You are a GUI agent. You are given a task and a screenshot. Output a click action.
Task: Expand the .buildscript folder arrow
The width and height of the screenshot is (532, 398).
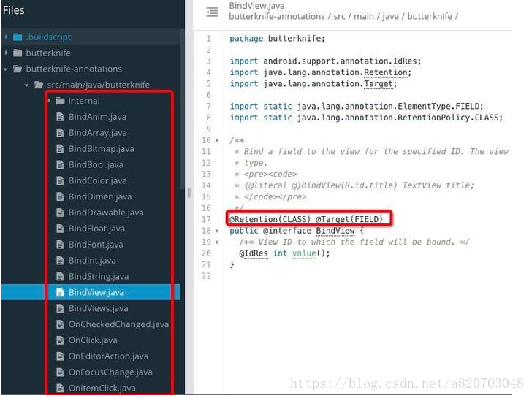point(6,37)
